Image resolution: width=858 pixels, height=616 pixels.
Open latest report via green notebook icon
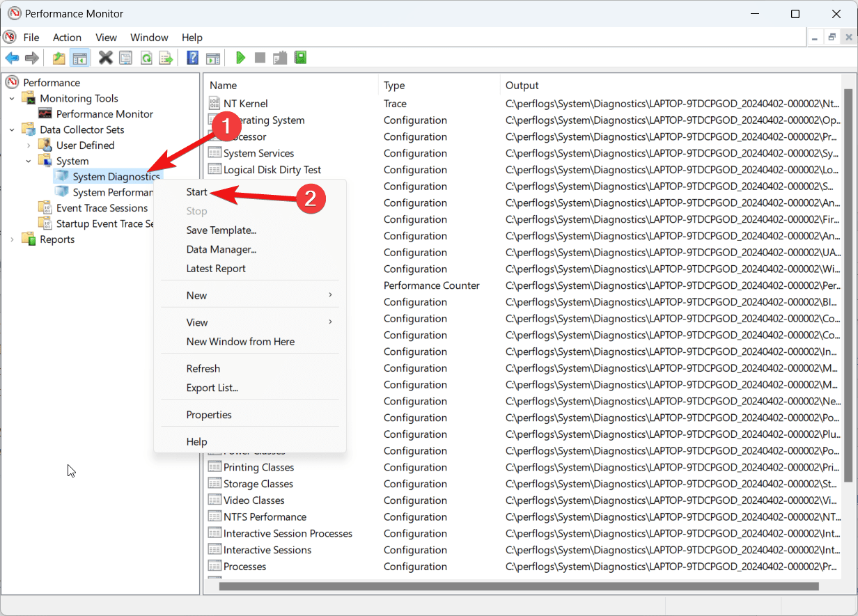300,58
